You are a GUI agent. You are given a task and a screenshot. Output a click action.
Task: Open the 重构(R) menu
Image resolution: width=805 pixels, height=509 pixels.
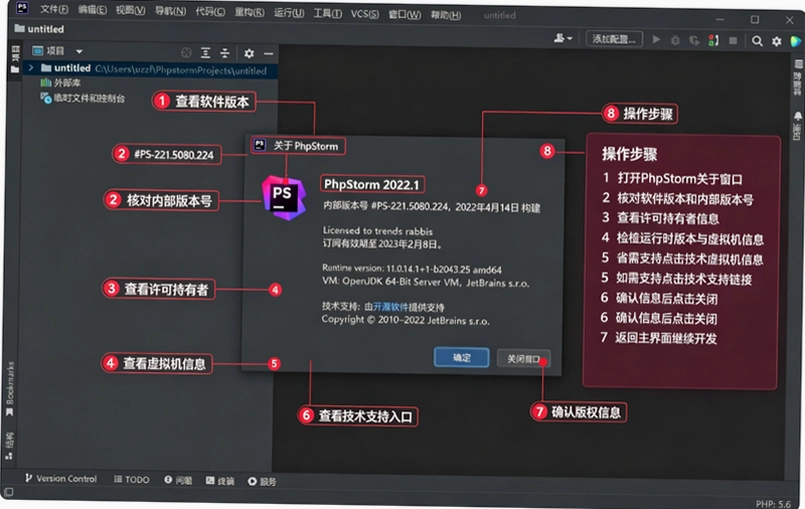coord(250,12)
